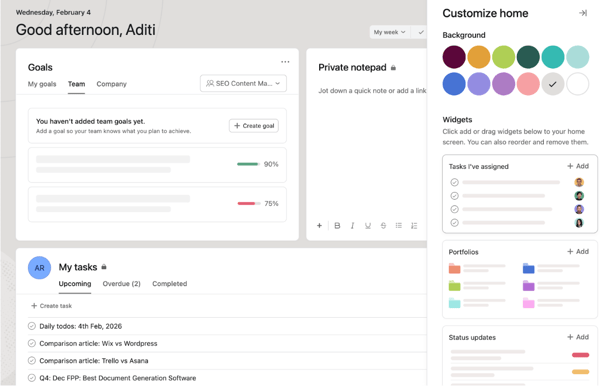Choose the blue background color
Screen dimensions: 600x386
click(x=454, y=84)
